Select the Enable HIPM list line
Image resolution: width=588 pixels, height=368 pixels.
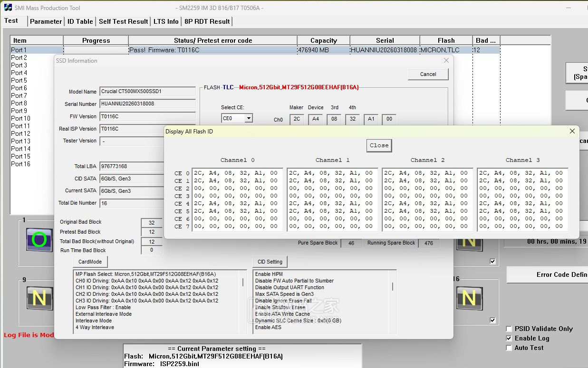coord(270,274)
